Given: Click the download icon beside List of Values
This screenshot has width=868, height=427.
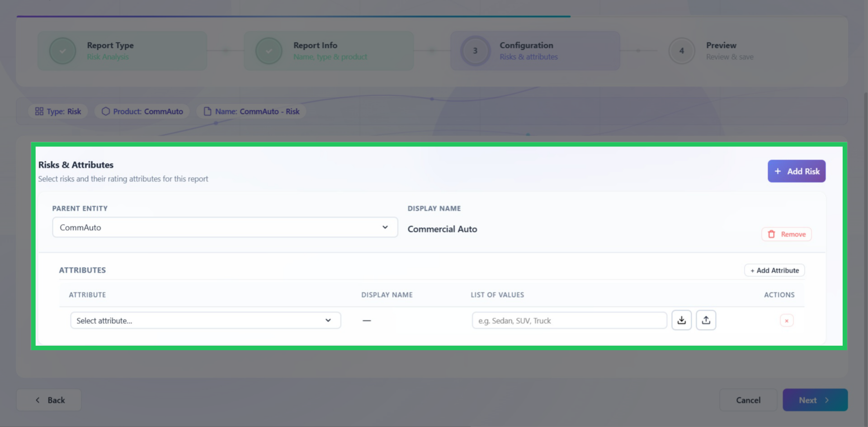Looking at the screenshot, I should pos(681,320).
